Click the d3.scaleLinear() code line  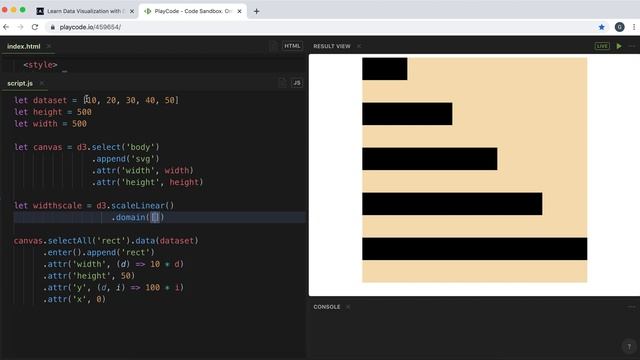pyautogui.click(x=94, y=205)
